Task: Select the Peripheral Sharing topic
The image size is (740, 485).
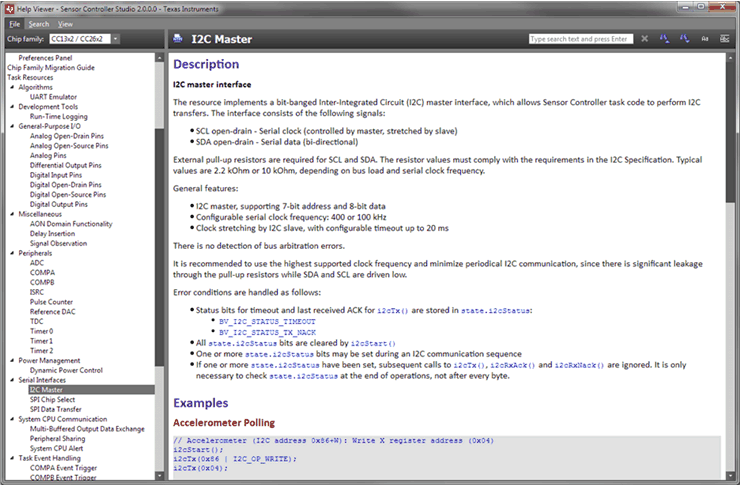Action: [58, 439]
